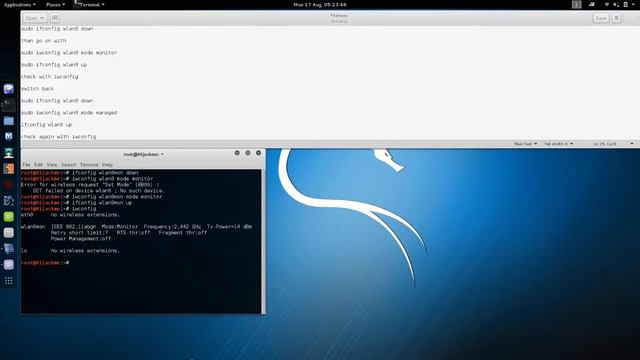Open the Applications menu

19,4
